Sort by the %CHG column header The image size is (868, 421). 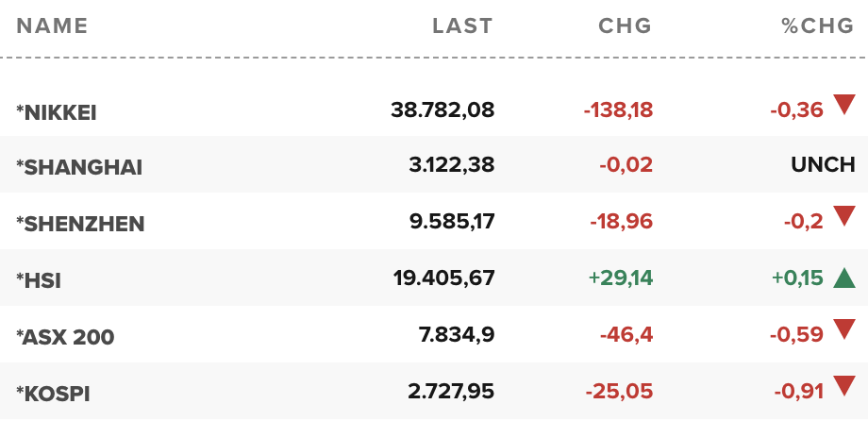tap(818, 26)
